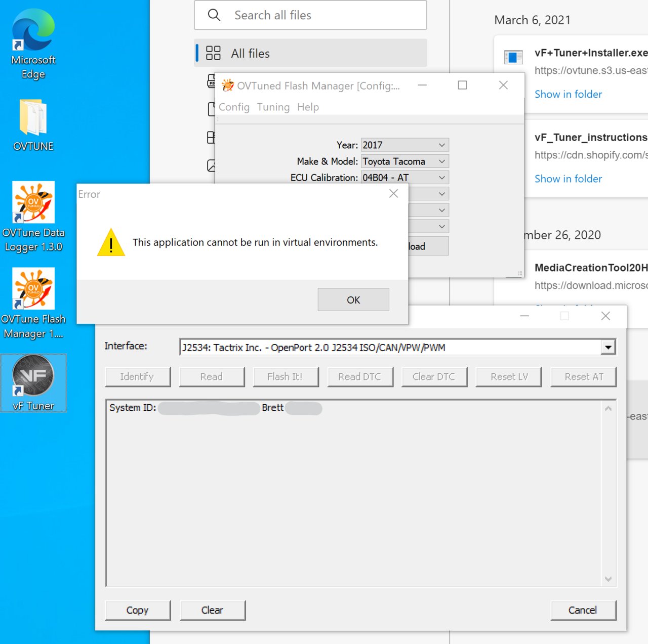Click the Read button
Screen dimensions: 648x644
[212, 376]
